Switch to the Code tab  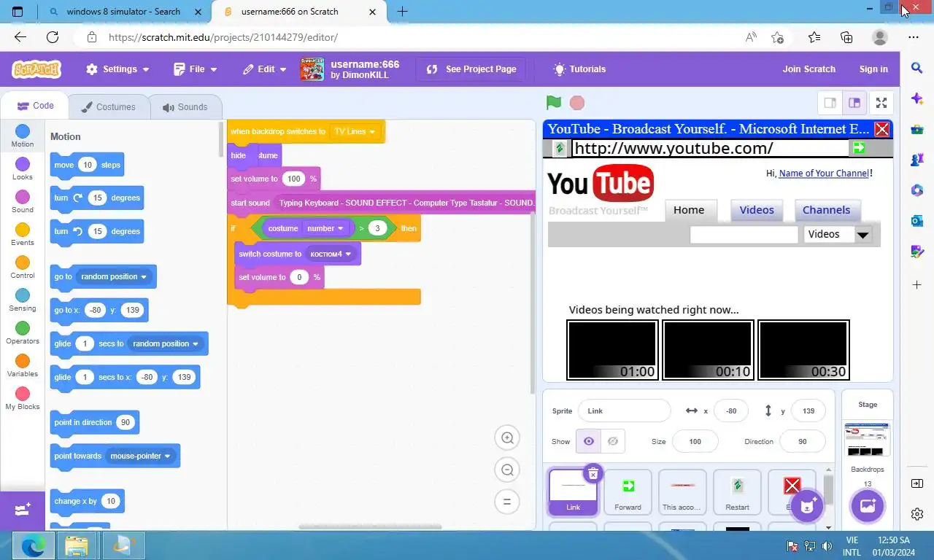(35, 106)
